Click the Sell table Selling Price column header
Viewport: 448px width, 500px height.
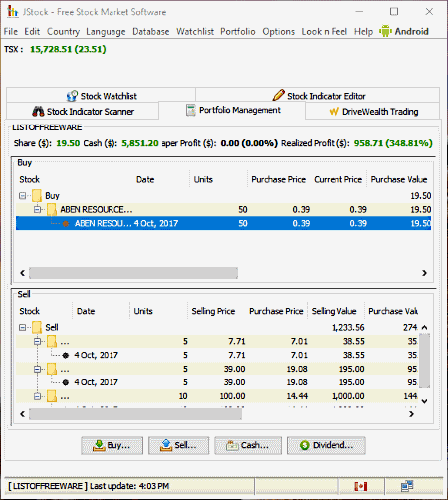pyautogui.click(x=217, y=311)
